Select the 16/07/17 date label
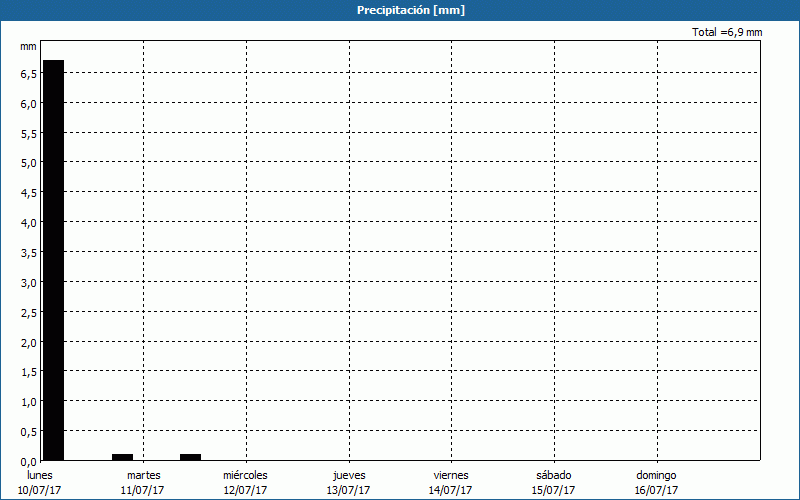The height and width of the screenshot is (500, 800). [656, 490]
